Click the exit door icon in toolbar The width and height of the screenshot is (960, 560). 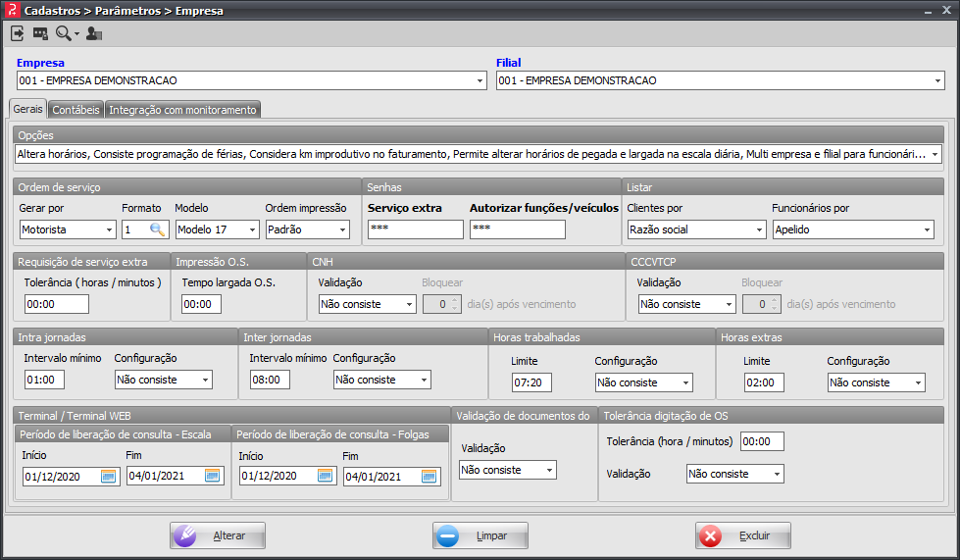pyautogui.click(x=17, y=33)
